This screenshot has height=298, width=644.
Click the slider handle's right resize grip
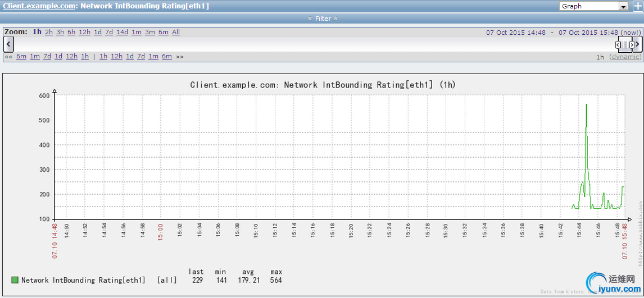[632, 44]
